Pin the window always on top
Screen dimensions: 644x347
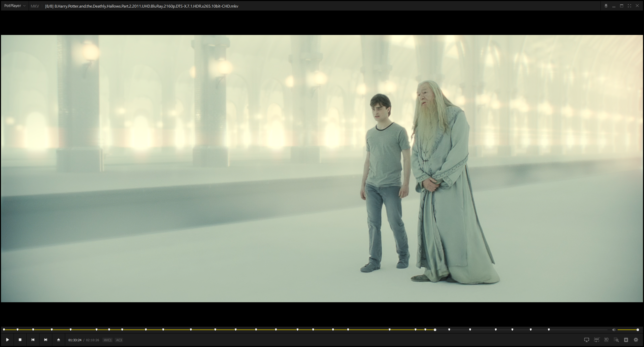coord(606,6)
